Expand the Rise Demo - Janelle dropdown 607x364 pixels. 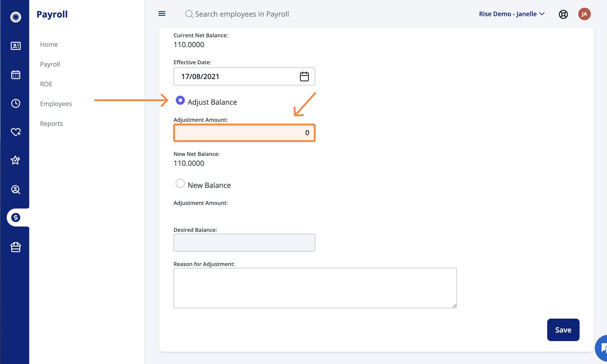512,14
